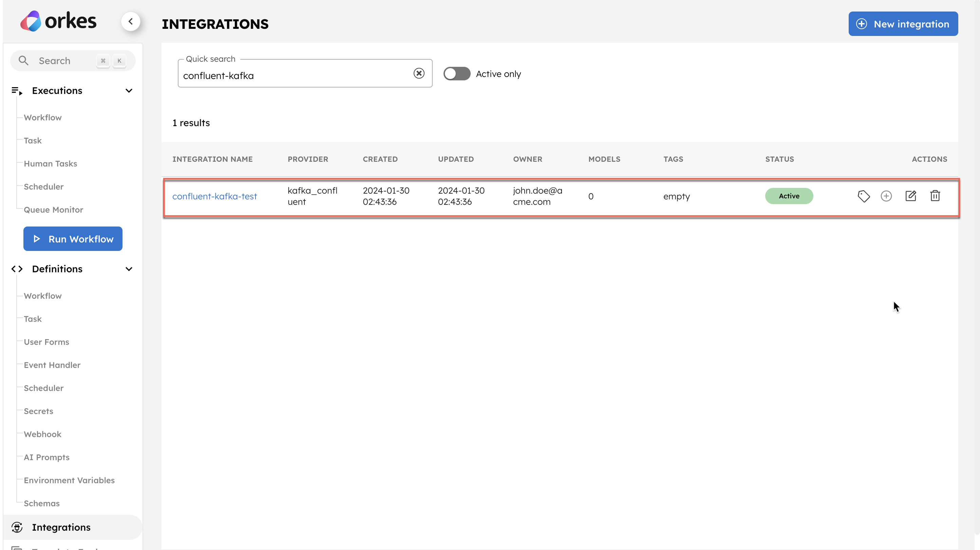Open Task under Definitions

(x=33, y=319)
